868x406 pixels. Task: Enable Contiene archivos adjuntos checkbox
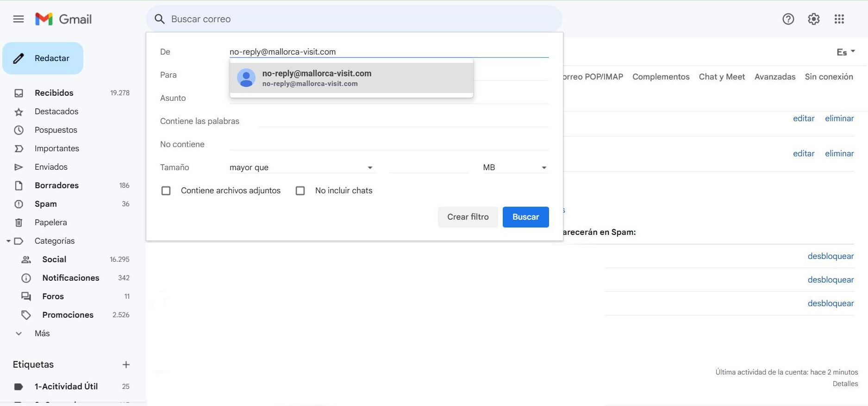tap(166, 191)
